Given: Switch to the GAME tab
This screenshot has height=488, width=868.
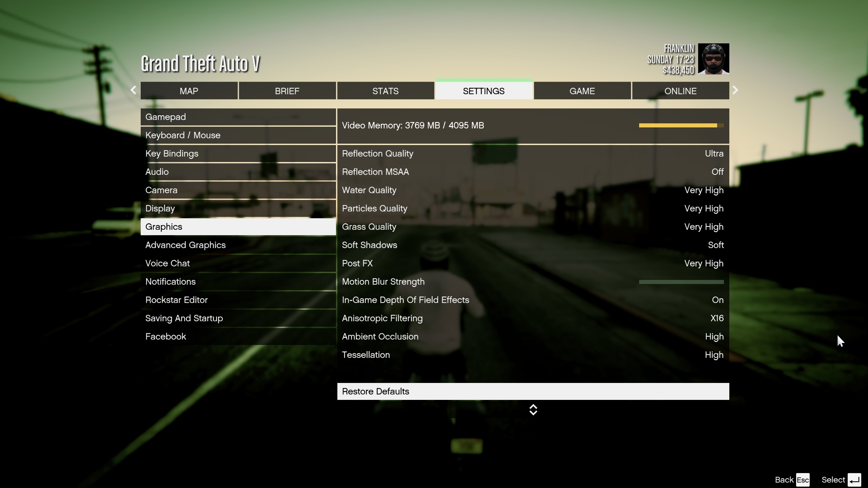Looking at the screenshot, I should click(x=582, y=90).
